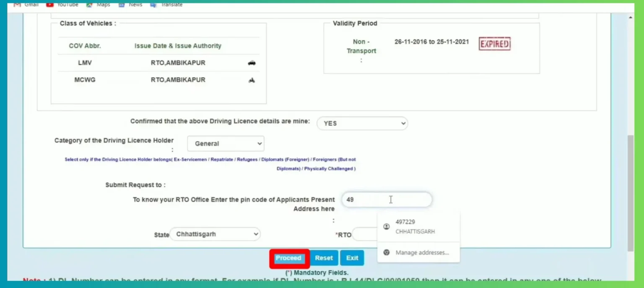Click the Reset button

324,258
